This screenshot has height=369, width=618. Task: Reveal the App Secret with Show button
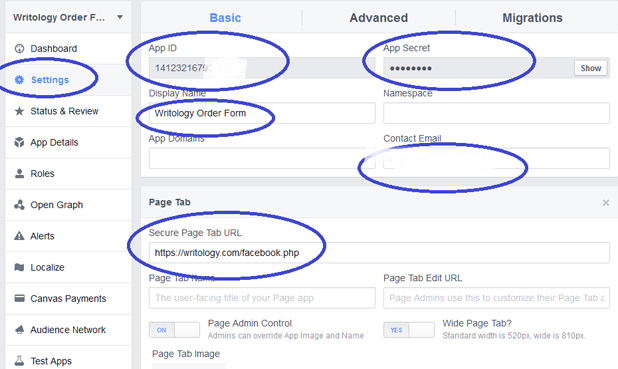click(590, 68)
